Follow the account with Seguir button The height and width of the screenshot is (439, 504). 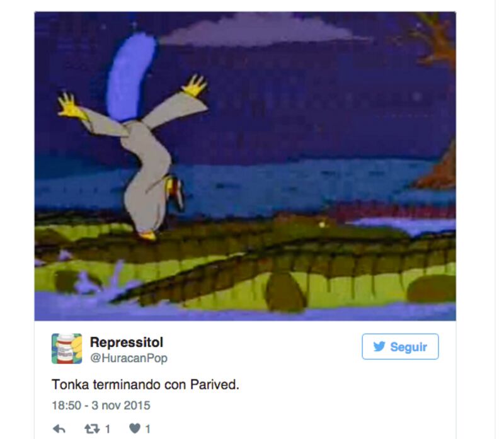(x=400, y=346)
